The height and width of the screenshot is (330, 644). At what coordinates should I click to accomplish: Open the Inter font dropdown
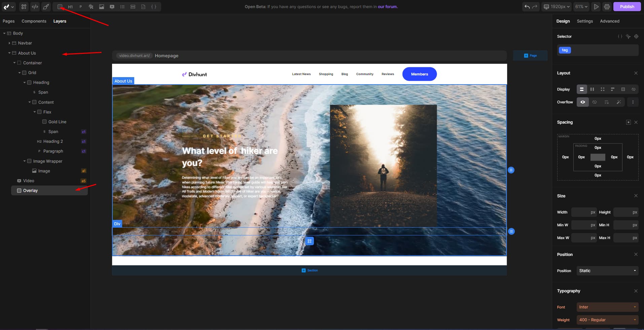pos(607,307)
